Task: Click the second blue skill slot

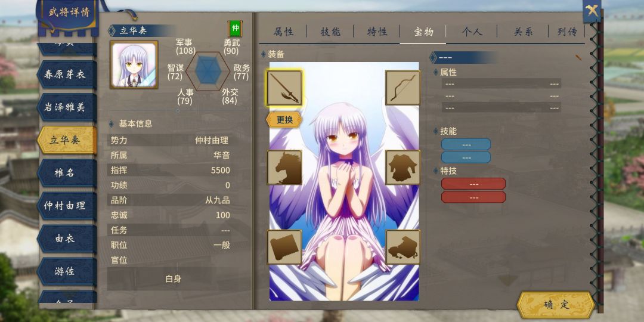Action: click(466, 157)
